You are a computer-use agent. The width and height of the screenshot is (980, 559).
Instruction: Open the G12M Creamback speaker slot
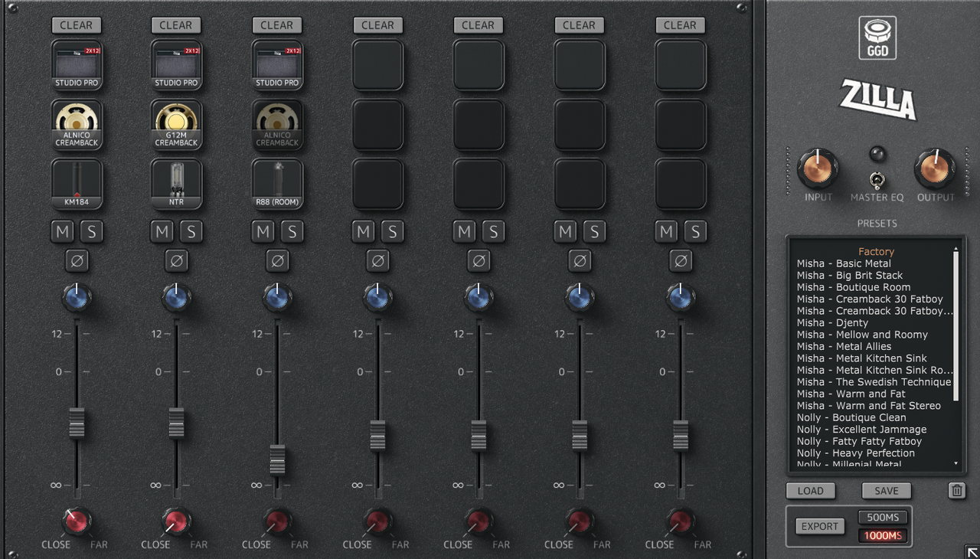click(x=177, y=125)
